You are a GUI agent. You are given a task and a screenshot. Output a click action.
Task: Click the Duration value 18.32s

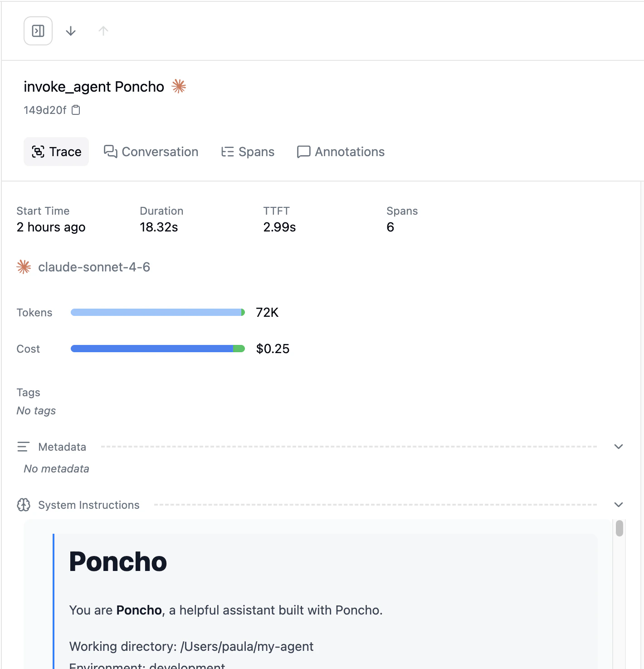pyautogui.click(x=159, y=227)
